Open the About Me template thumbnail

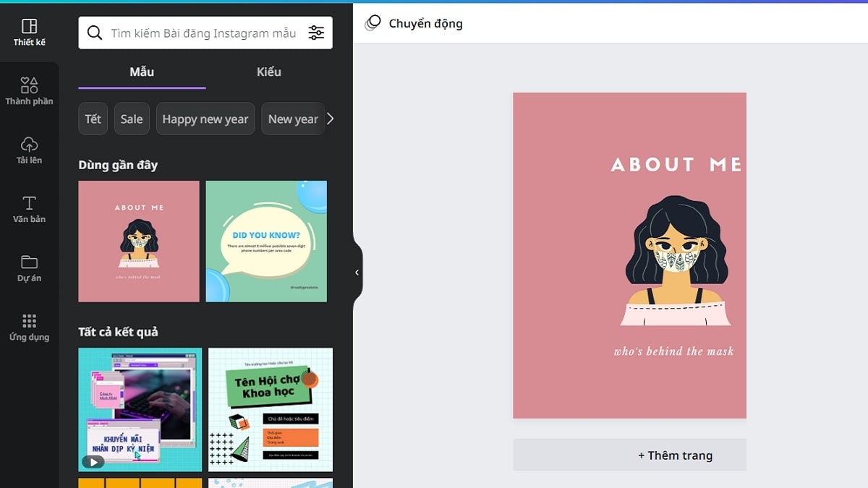coord(138,241)
